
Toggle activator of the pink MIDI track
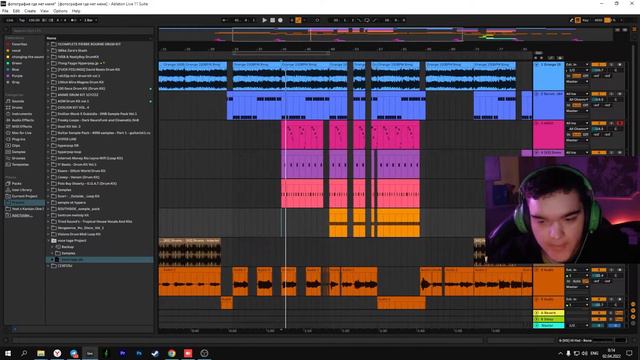[599, 123]
